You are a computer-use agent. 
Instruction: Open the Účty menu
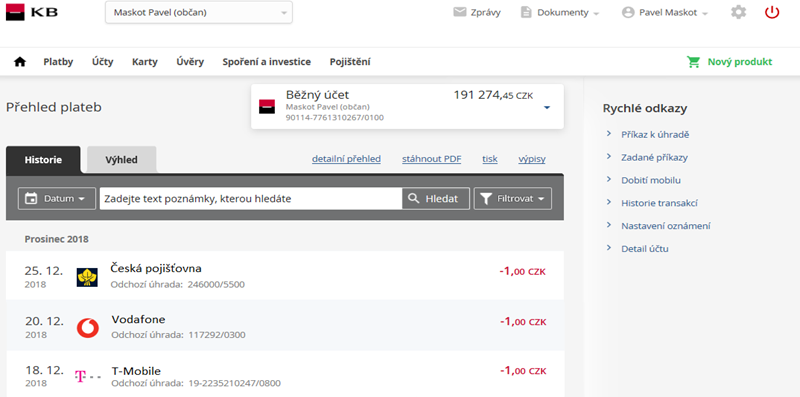pos(103,62)
